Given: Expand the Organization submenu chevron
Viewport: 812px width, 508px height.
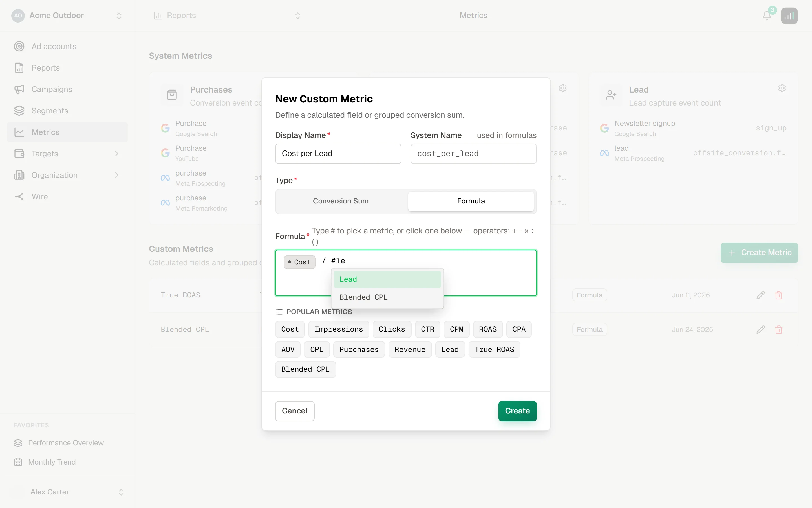Looking at the screenshot, I should coord(117,175).
